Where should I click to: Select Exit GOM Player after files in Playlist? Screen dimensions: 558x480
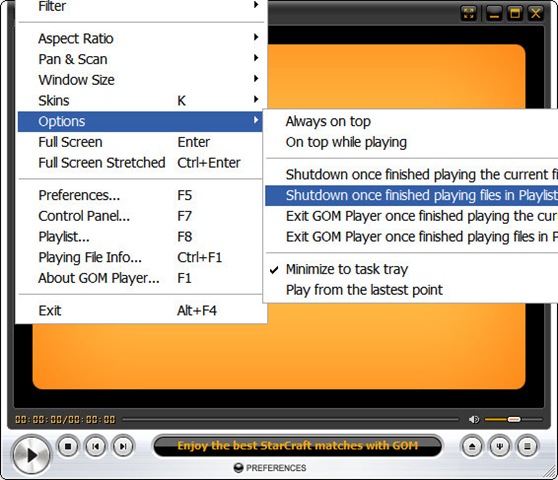pyautogui.click(x=411, y=237)
